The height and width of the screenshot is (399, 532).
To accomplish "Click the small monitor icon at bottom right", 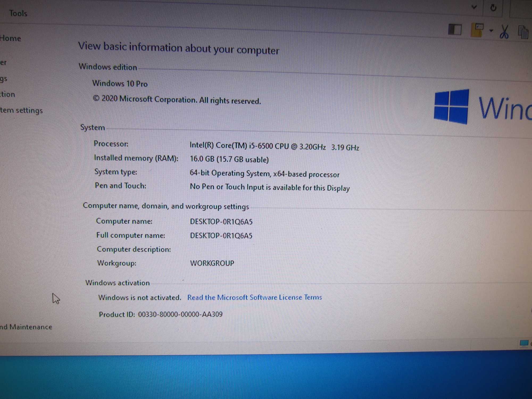I will (524, 343).
